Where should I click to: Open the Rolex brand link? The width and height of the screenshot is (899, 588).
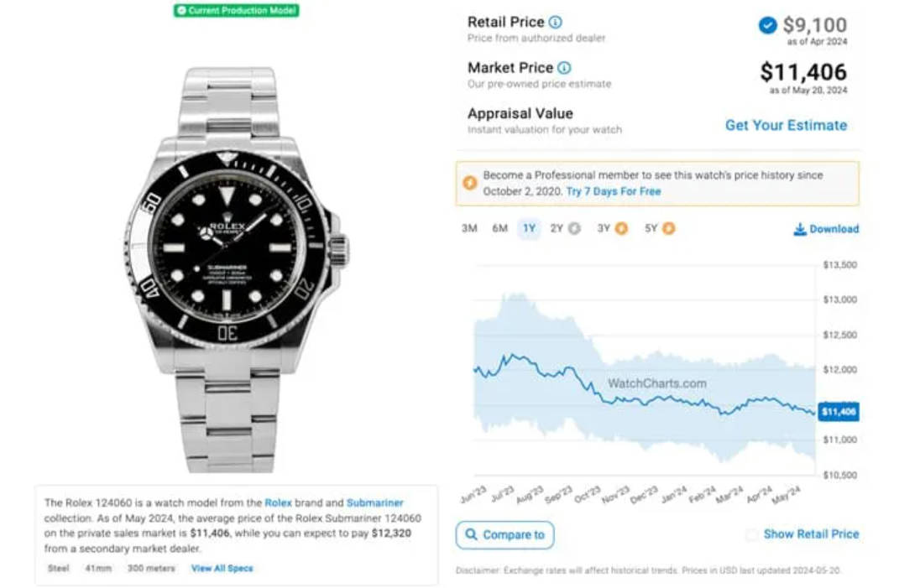pos(278,502)
